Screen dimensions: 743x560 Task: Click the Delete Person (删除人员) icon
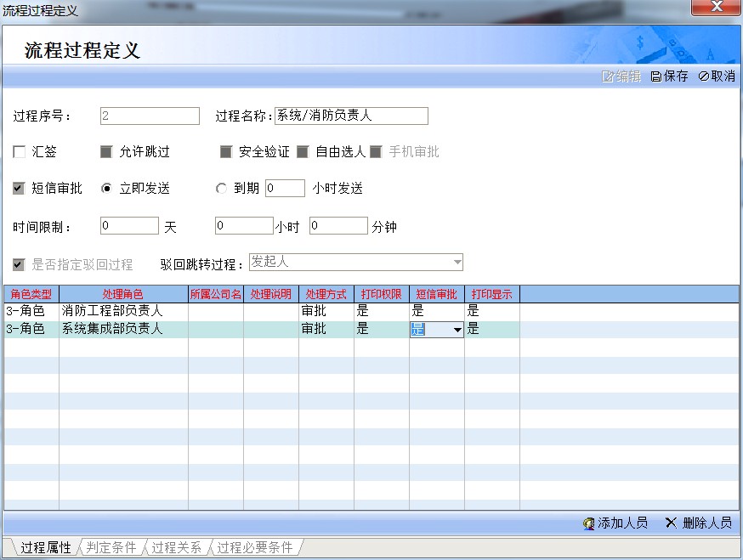[x=671, y=523]
